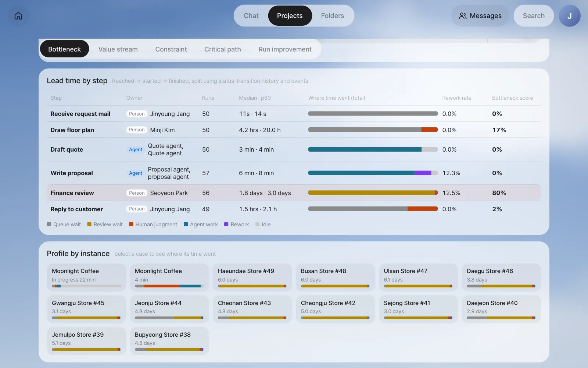Click the Queue wait legend swatch
Screen dimensions: 588x368
pyautogui.click(x=49, y=224)
